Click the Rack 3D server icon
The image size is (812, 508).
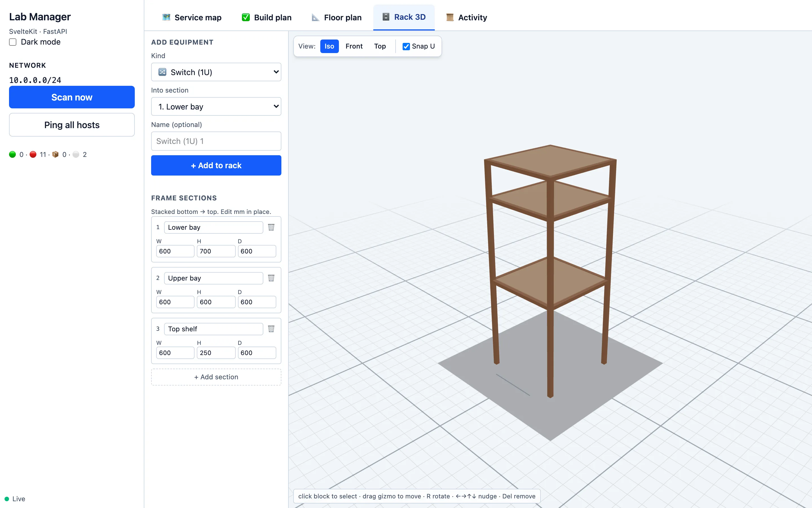tap(386, 17)
